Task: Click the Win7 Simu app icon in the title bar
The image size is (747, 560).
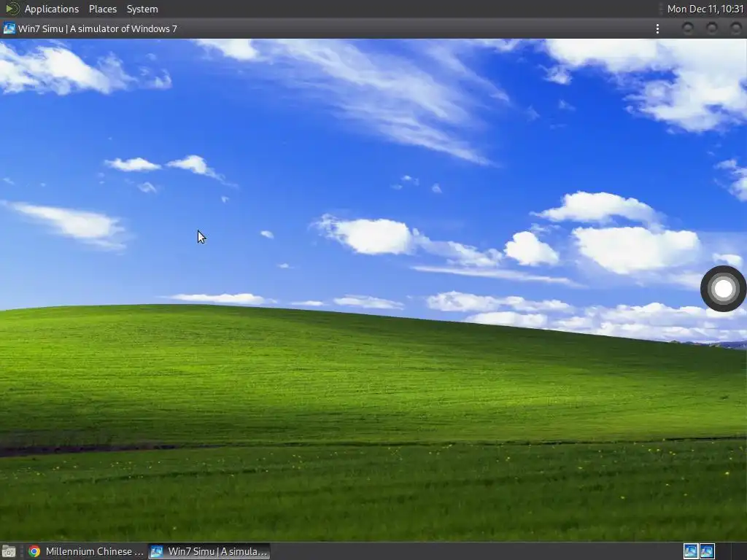Action: (x=9, y=28)
